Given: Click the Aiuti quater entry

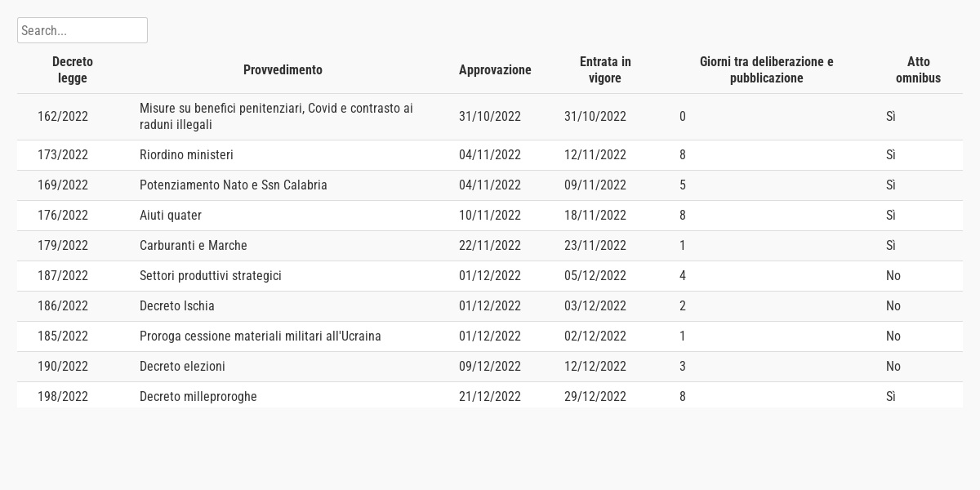Looking at the screenshot, I should tap(170, 216).
